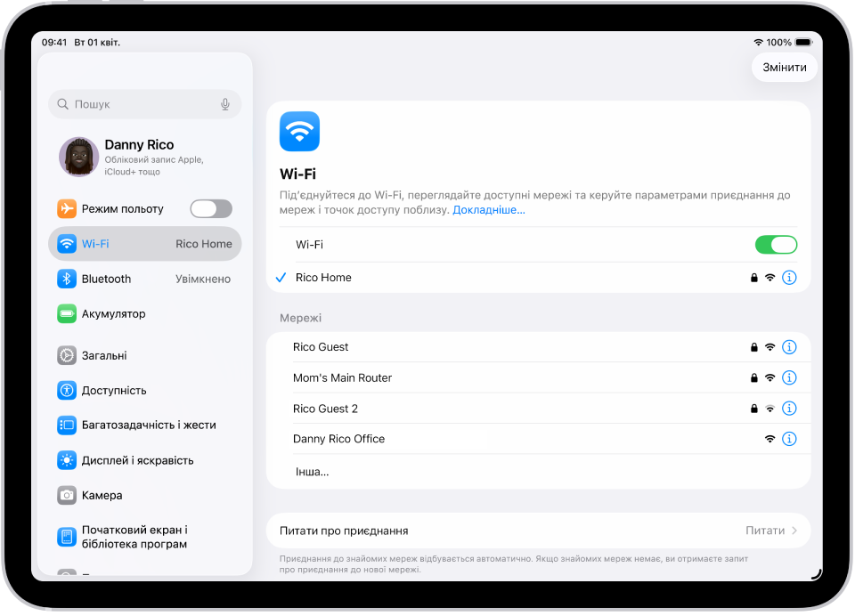Open Багатозадачність і жести settings
This screenshot has height=616, width=855.
[x=145, y=426]
